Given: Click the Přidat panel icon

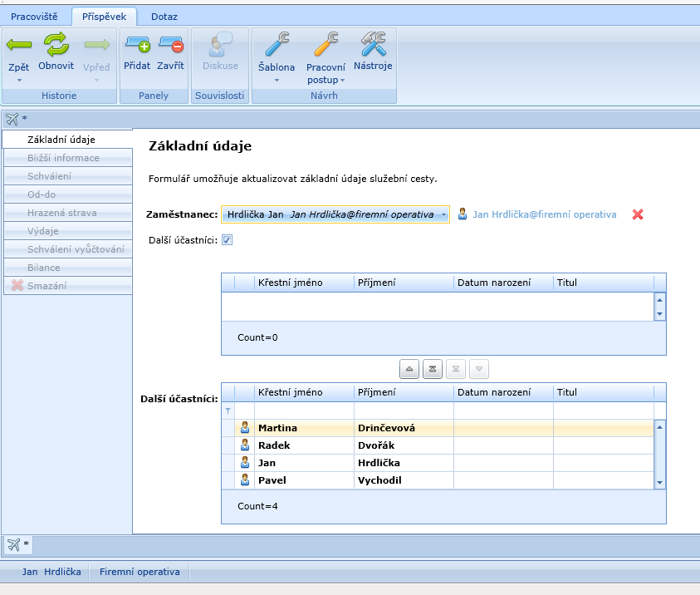Looking at the screenshot, I should pos(137,44).
